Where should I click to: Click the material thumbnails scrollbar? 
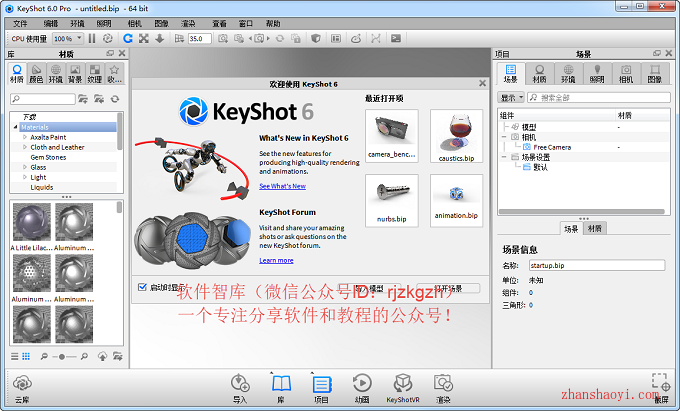click(119, 208)
